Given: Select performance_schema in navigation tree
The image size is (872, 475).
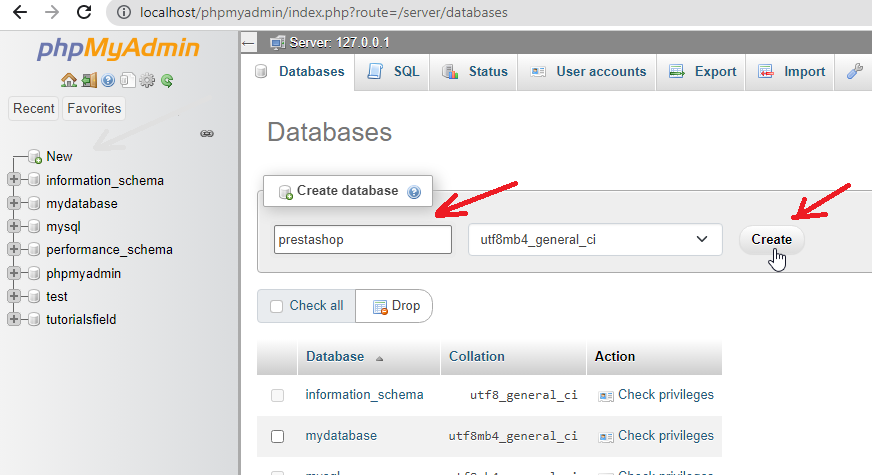Looking at the screenshot, I should [110, 250].
